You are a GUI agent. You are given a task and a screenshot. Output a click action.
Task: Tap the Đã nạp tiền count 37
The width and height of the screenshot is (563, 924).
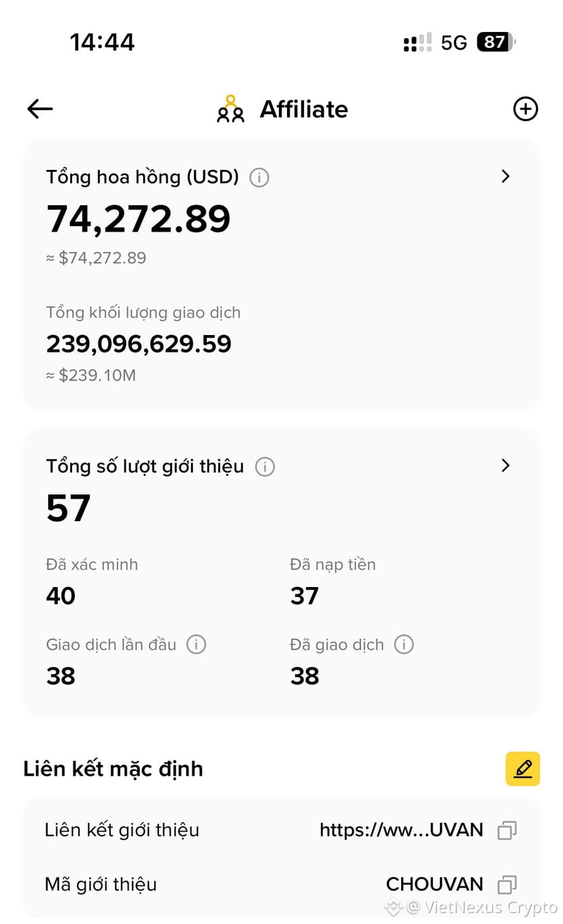[304, 596]
